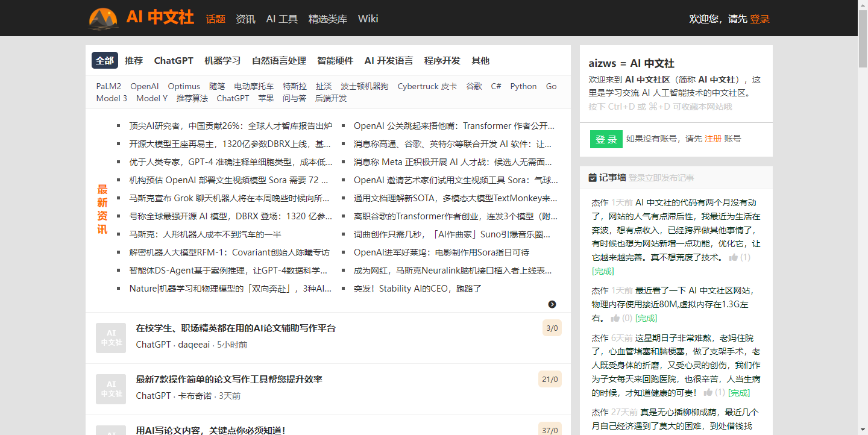Viewport: 868px width, 435px height.
Task: Click the 问与答 tag
Action: [x=294, y=98]
